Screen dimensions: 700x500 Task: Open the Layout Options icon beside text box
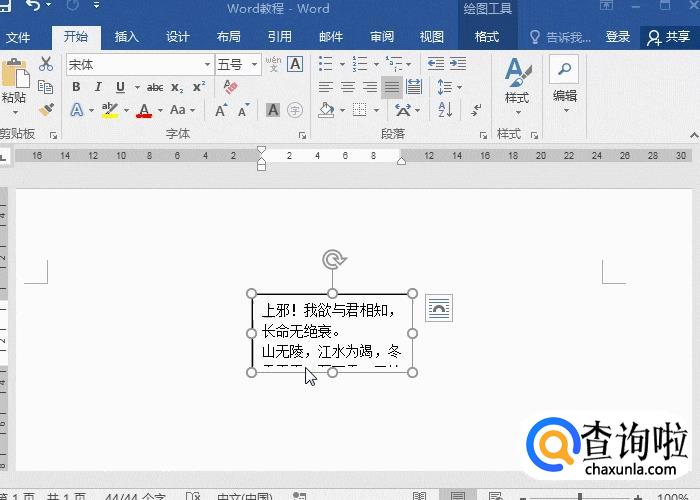pyautogui.click(x=439, y=308)
